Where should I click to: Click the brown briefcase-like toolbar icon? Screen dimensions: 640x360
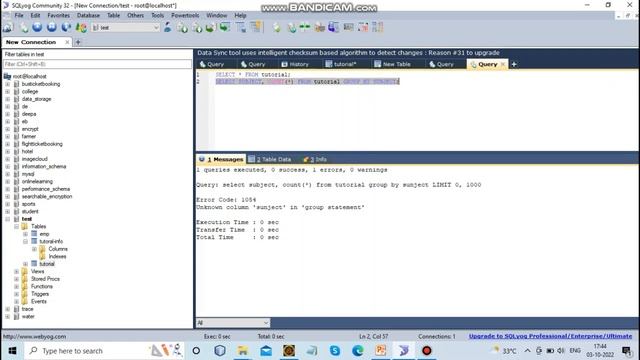point(320,27)
